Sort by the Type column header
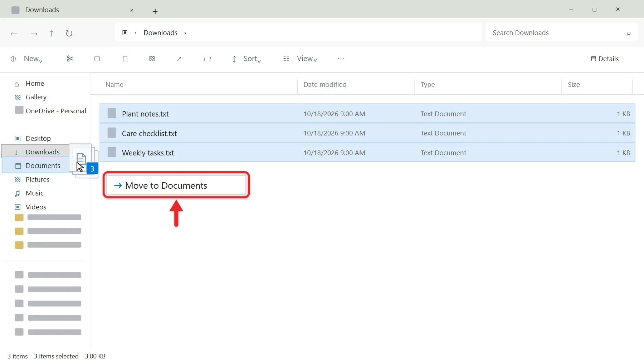This screenshot has height=362, width=644. tap(428, 84)
